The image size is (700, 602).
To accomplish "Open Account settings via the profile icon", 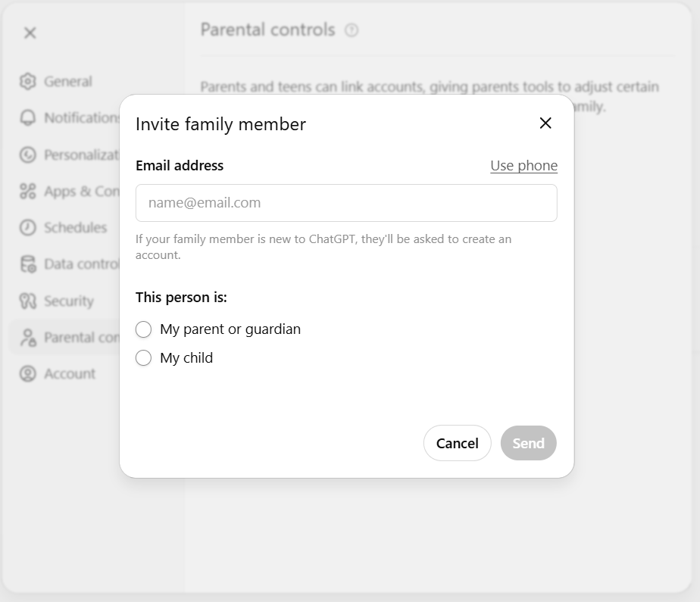I will point(27,373).
